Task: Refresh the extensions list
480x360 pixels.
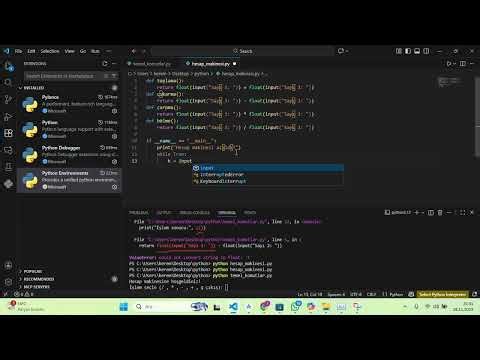Action: click(x=105, y=63)
